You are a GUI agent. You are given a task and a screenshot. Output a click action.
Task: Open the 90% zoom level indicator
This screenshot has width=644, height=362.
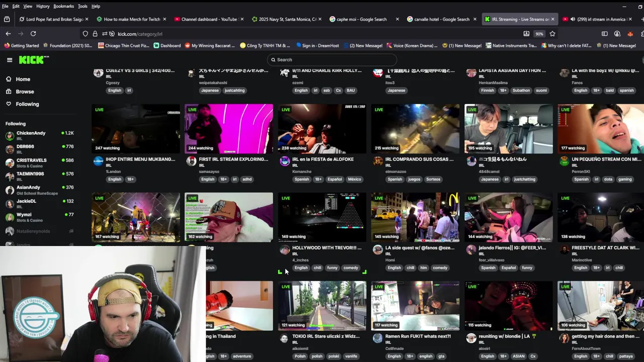point(539,34)
